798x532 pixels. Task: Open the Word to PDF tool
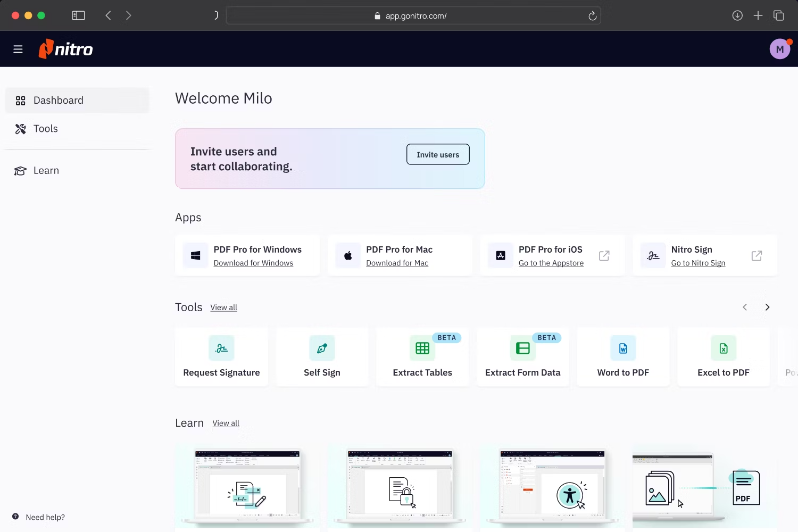coord(623,356)
